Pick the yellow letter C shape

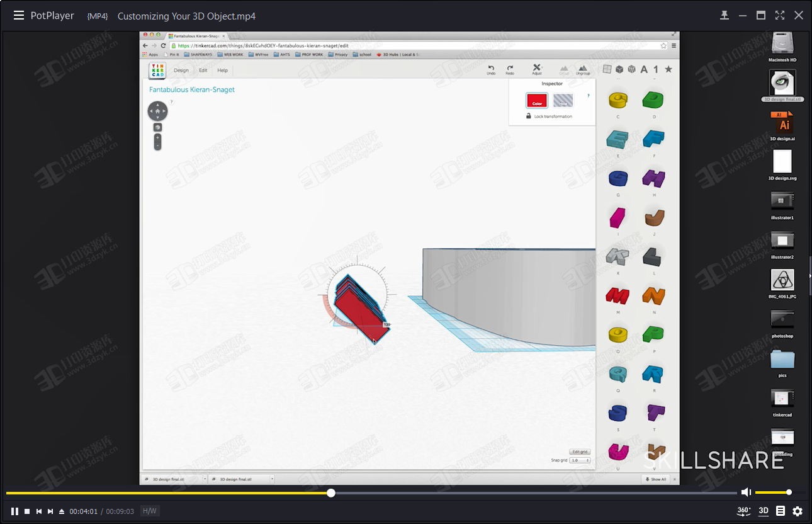618,101
